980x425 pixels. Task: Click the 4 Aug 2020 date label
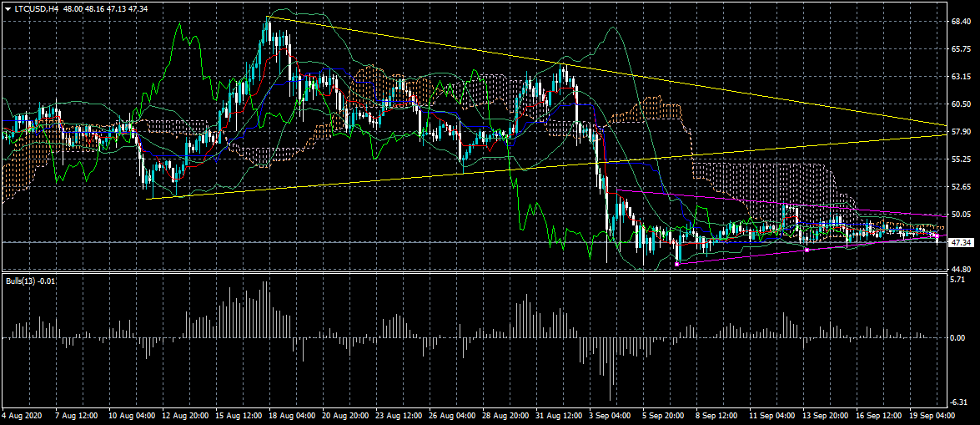tap(21, 415)
